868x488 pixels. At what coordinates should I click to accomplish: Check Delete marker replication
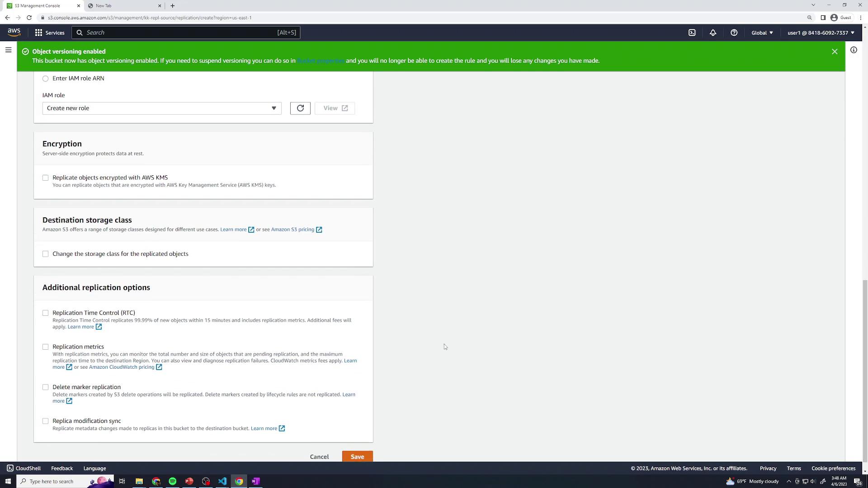click(x=45, y=387)
